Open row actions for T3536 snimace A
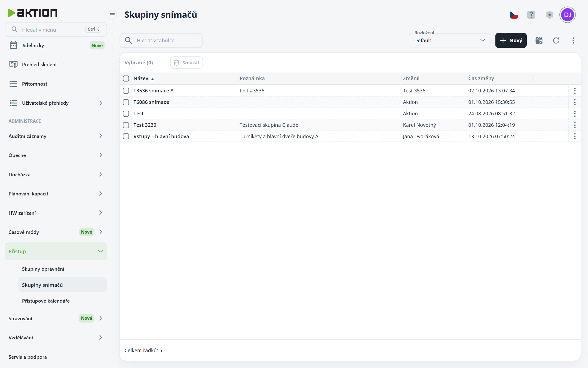Screen dimensions: 588x368 coord(575,91)
